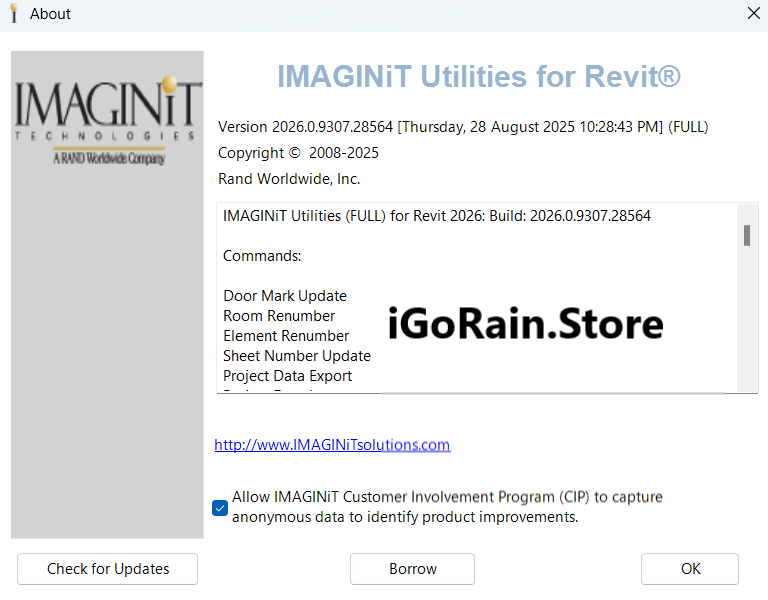Click the 'Commands:' heading text

coord(262,256)
